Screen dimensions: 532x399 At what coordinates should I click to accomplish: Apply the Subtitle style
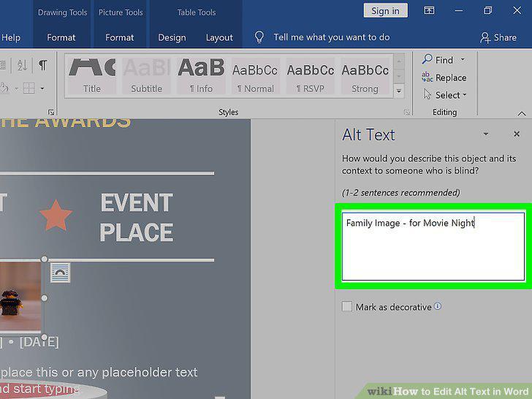[147, 76]
